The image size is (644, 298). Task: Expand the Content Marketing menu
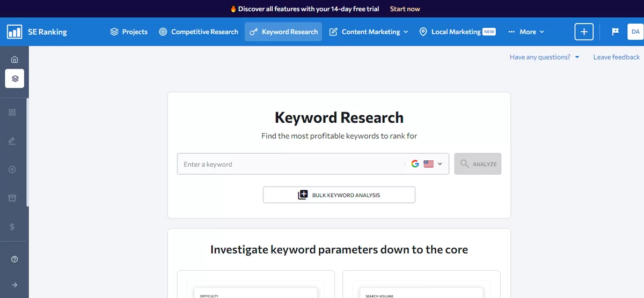click(369, 32)
